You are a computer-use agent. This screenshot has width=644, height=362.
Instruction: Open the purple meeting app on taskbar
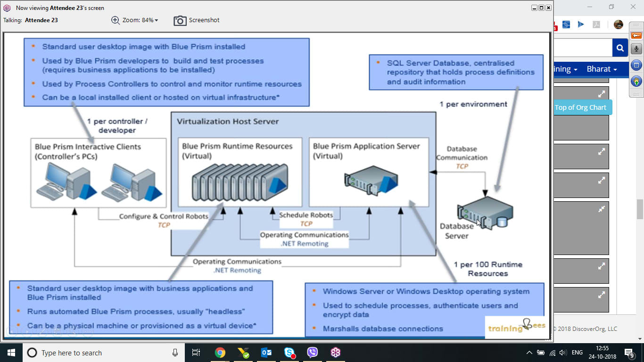tap(336, 353)
